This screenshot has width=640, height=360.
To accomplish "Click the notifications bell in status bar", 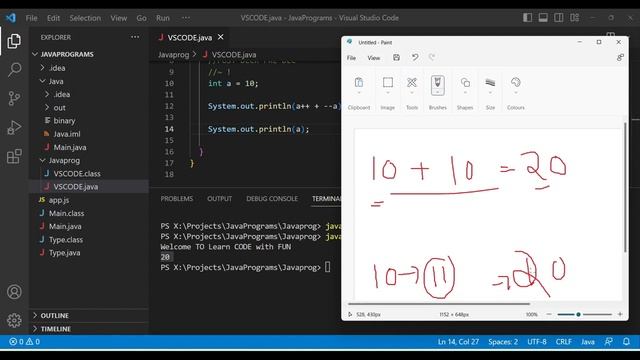I will [x=626, y=342].
